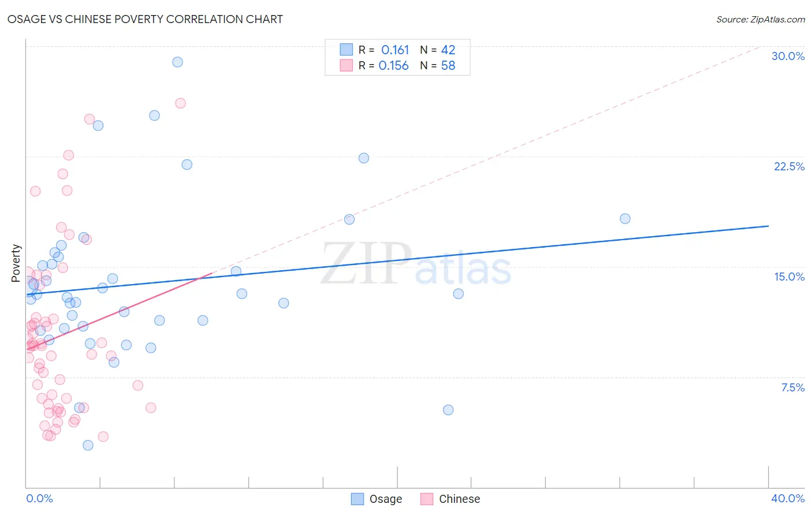This screenshot has height=515, width=812.
Task: Click the 7.5% y-axis label
Action: (793, 387)
